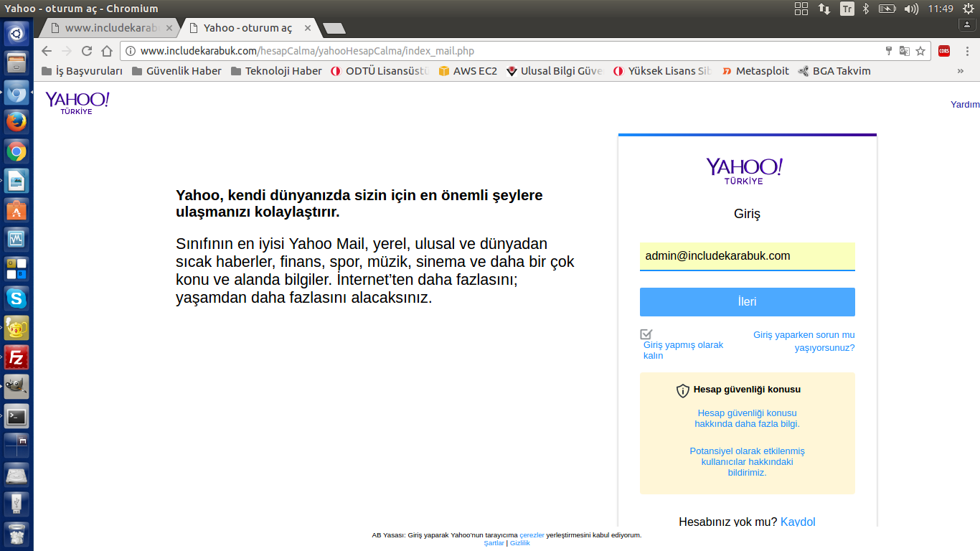The image size is (980, 551).
Task: Open the AWS EC2 bookmark
Action: point(468,71)
